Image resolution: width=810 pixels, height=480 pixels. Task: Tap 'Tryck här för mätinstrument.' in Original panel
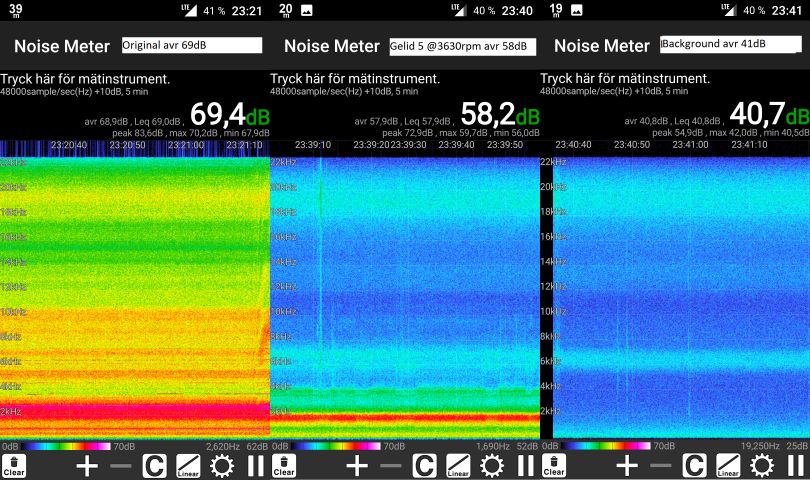85,79
